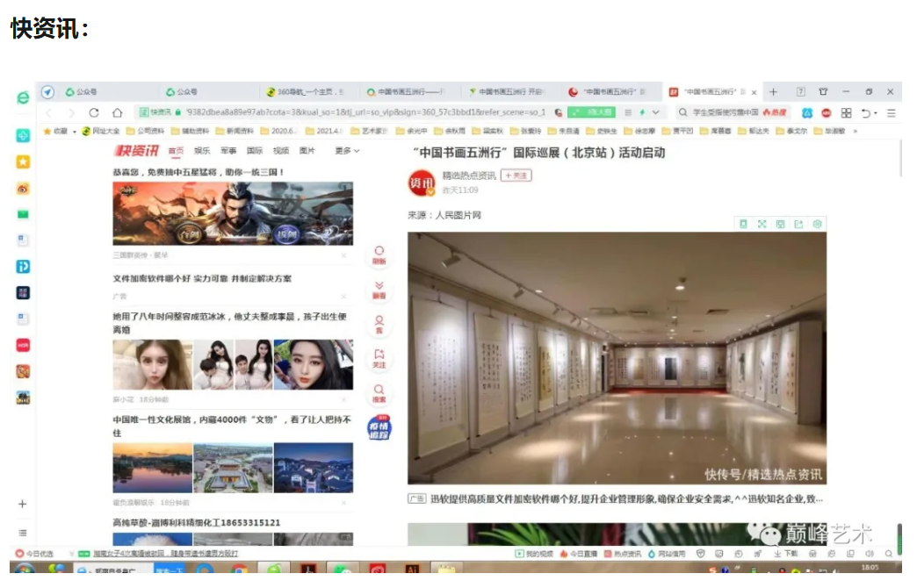Switch to the 360导航 browser tab

306,92
